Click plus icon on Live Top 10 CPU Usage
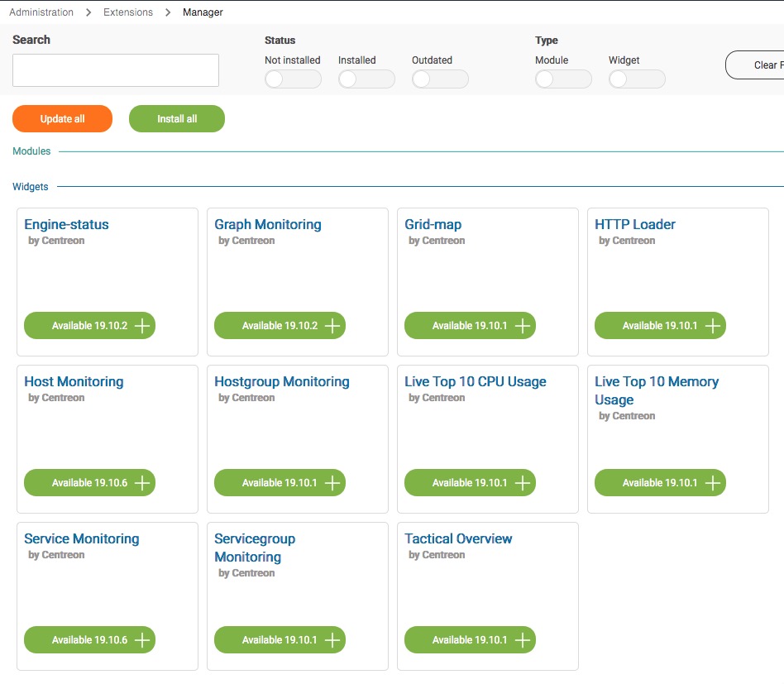The image size is (784, 684). (x=523, y=483)
